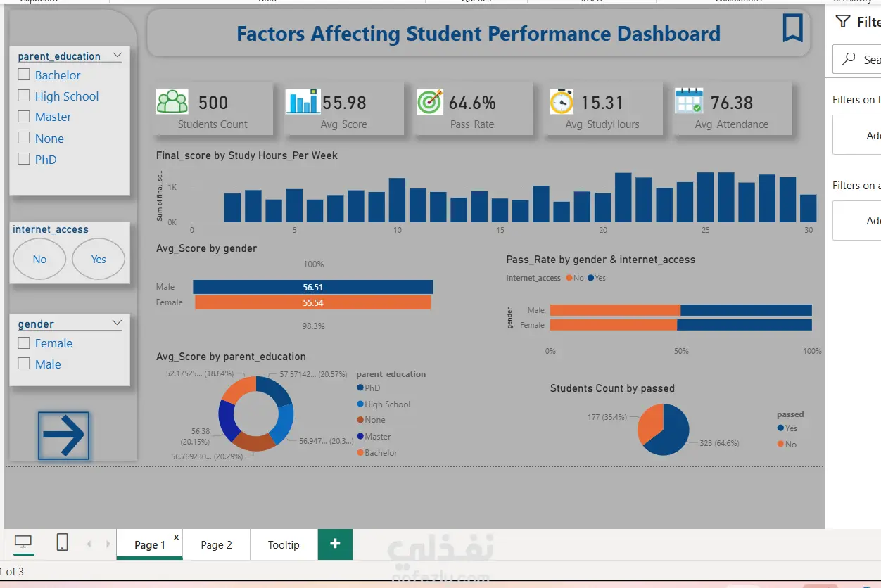Click internet_access legend No orange marker
The image size is (881, 588).
569,278
